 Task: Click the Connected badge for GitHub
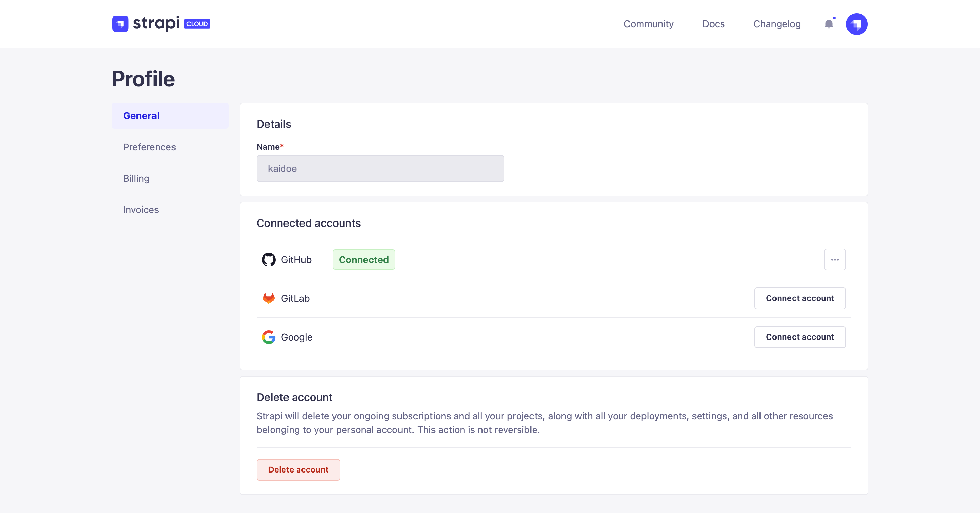[x=364, y=259]
